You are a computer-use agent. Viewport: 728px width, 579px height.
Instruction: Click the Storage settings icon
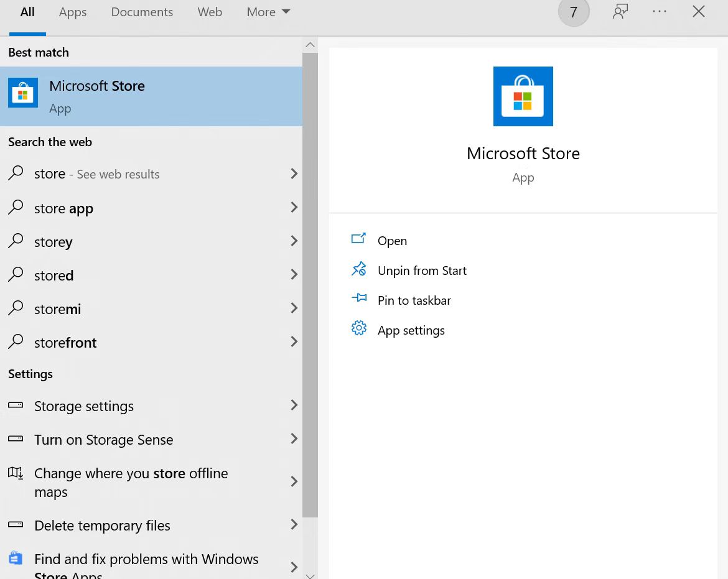tap(15, 405)
